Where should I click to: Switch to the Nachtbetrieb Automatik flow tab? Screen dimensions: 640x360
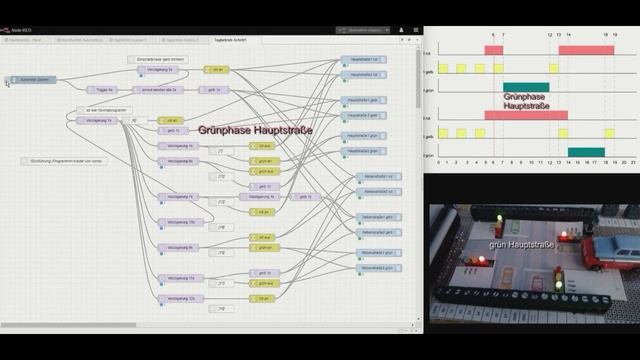pyautogui.click(x=80, y=40)
